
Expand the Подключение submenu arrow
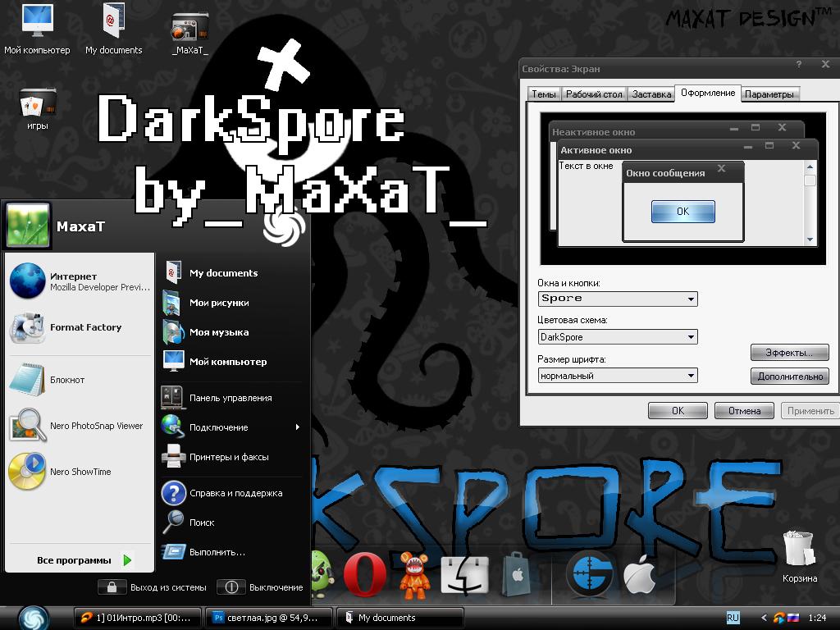297,427
